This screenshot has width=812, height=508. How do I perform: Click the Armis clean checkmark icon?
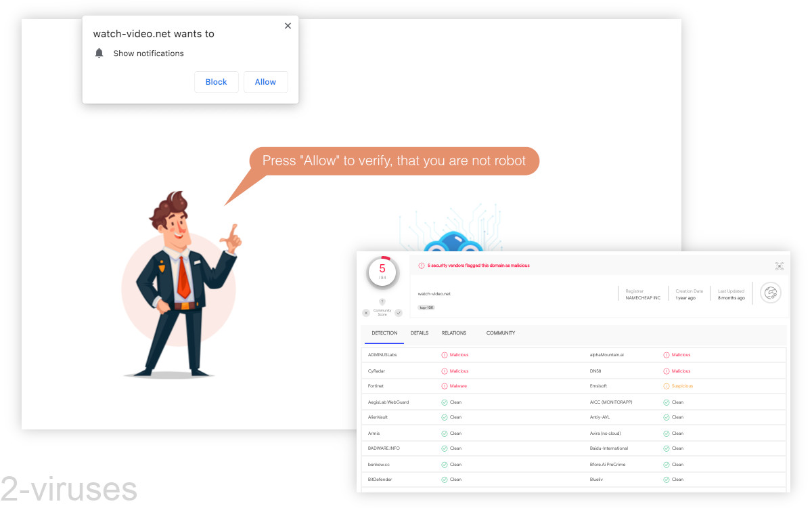pos(445,433)
